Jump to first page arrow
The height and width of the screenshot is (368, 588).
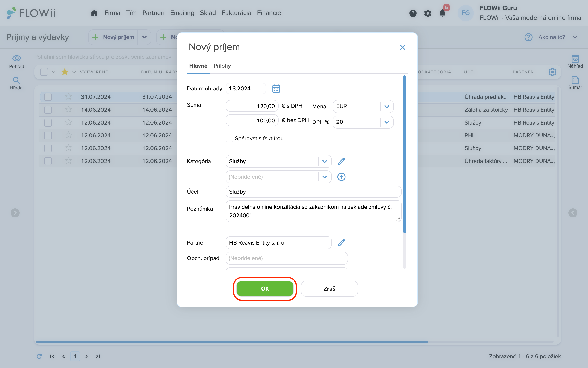[x=52, y=356]
